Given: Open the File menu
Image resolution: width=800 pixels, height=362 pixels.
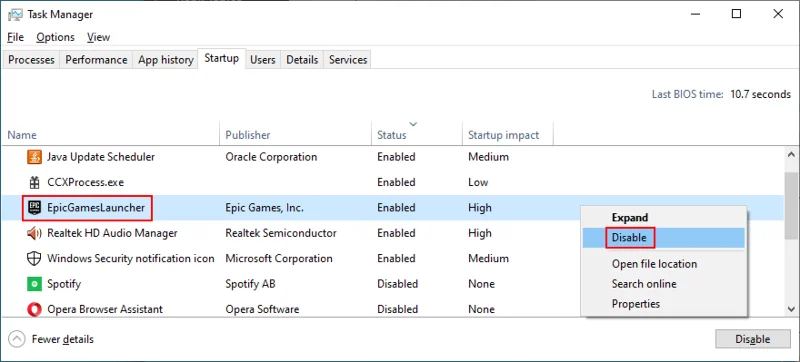Looking at the screenshot, I should [15, 37].
